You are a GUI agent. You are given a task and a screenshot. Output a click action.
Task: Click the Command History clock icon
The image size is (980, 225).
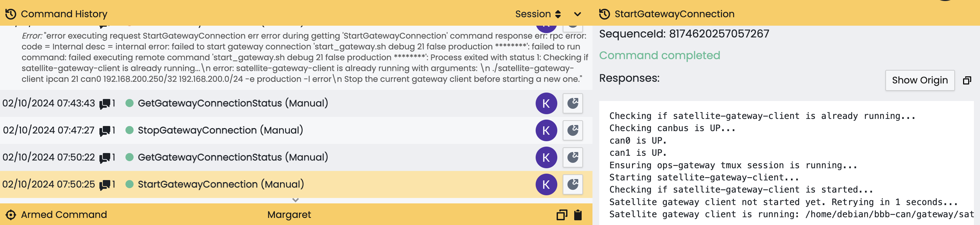[x=11, y=14]
